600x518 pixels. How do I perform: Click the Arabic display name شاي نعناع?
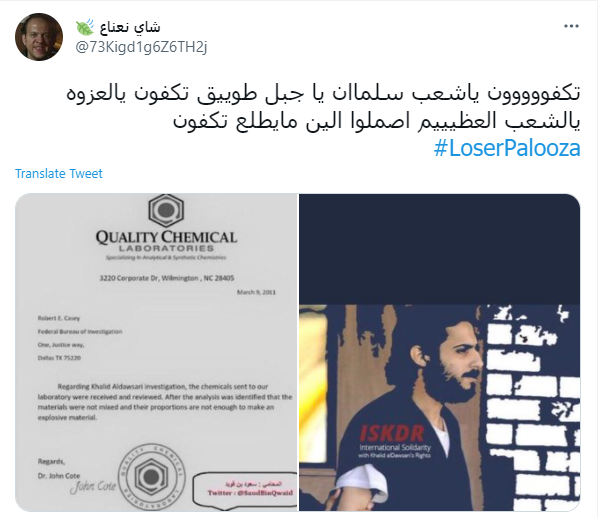130,27
